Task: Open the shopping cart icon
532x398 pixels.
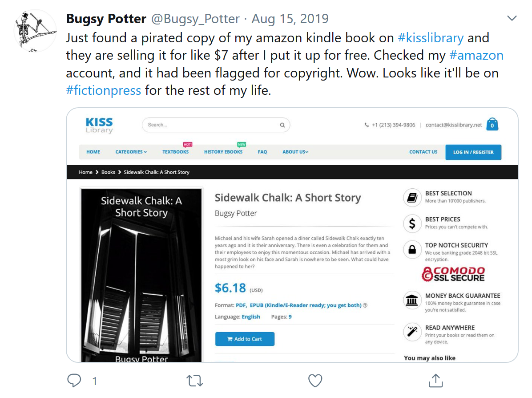Action: [x=492, y=124]
